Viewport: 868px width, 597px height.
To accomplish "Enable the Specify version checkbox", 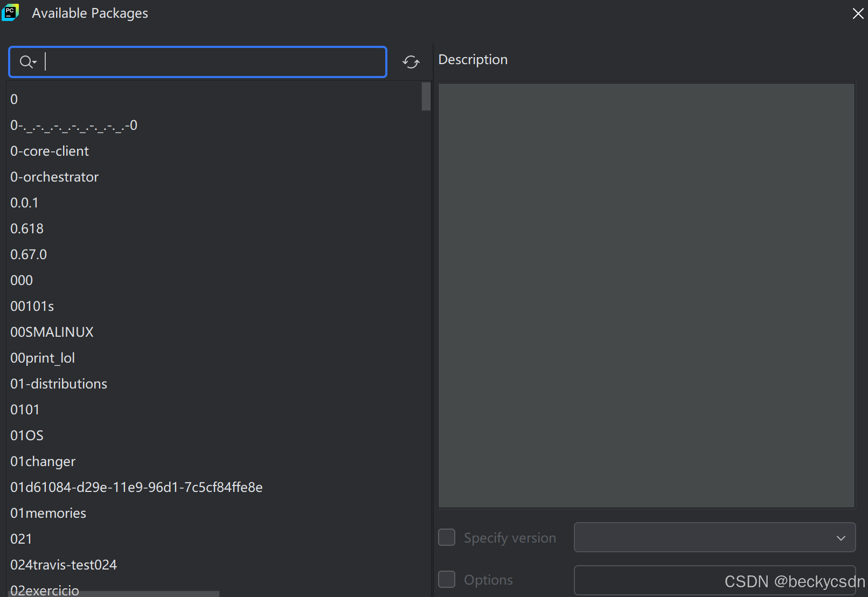I will tap(447, 537).
